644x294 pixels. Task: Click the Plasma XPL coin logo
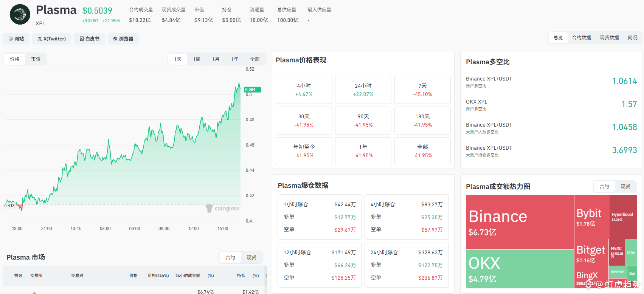point(20,14)
